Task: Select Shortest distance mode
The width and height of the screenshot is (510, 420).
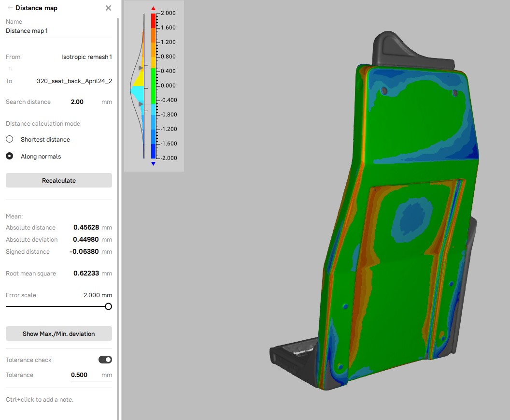Action: point(10,139)
